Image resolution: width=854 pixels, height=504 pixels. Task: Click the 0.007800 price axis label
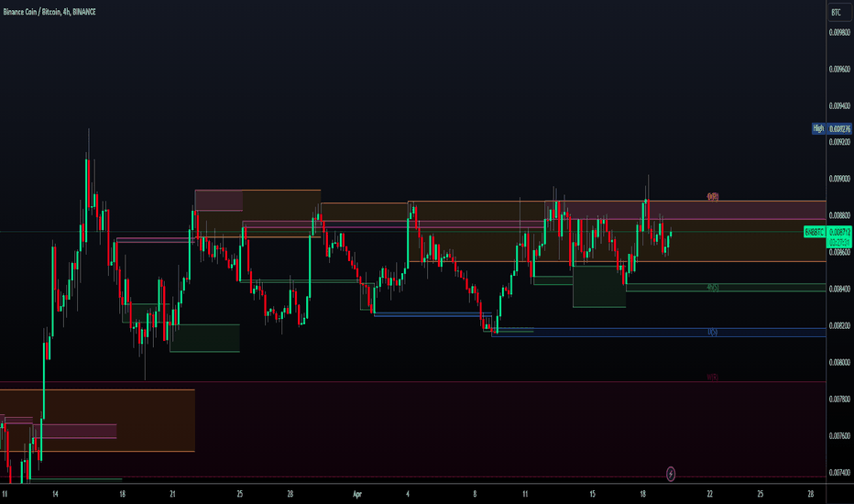(839, 400)
